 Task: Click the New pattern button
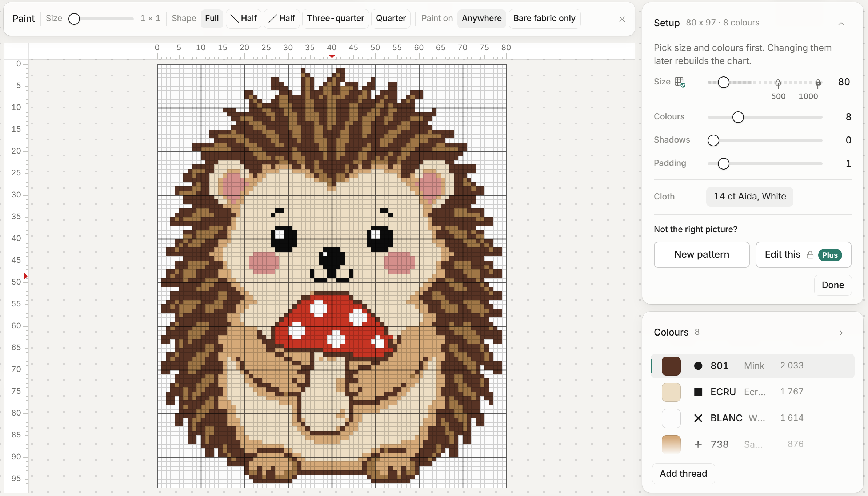click(701, 255)
